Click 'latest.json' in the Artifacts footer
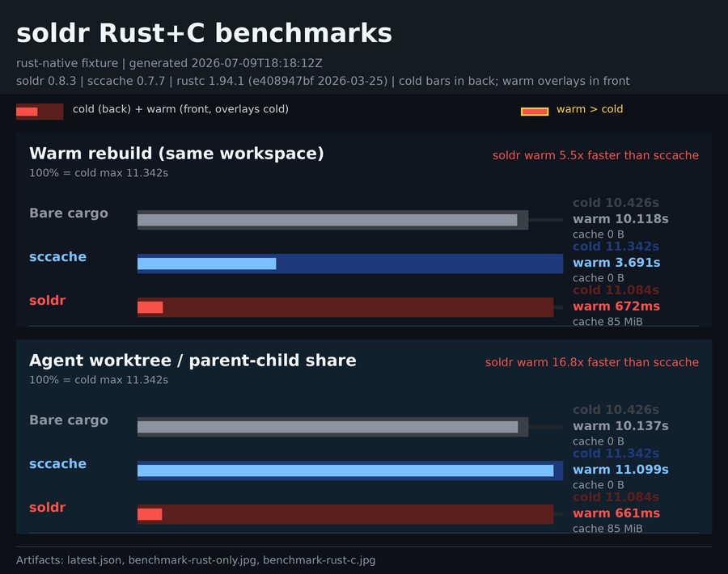 95,560
